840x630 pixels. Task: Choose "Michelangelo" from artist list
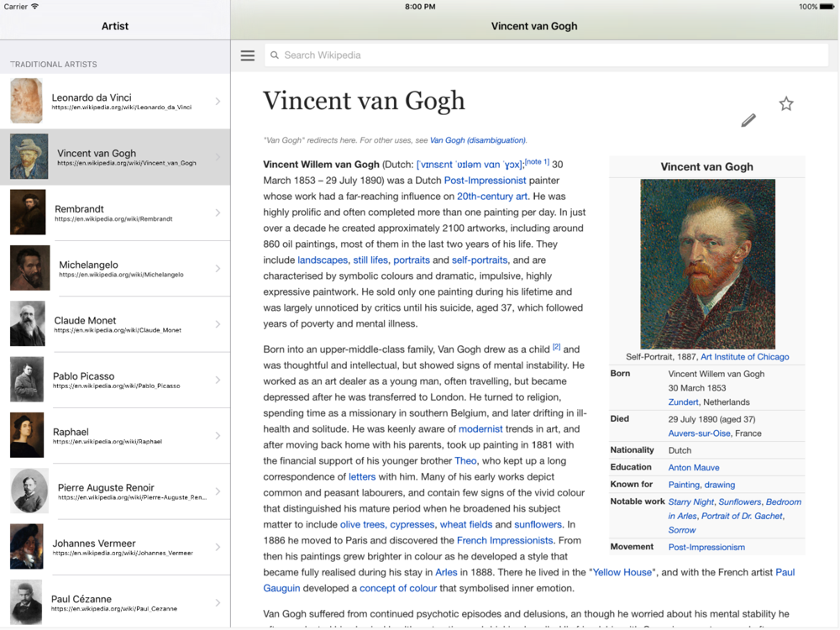(88, 265)
